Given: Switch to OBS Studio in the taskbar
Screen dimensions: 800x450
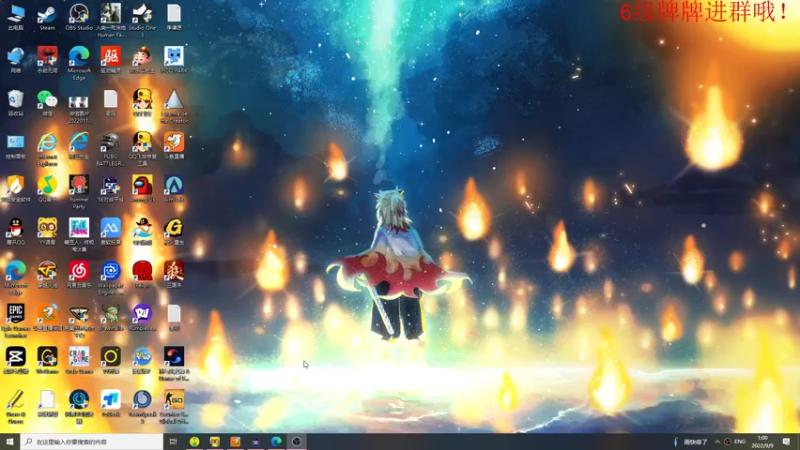Looking at the screenshot, I should [x=296, y=442].
